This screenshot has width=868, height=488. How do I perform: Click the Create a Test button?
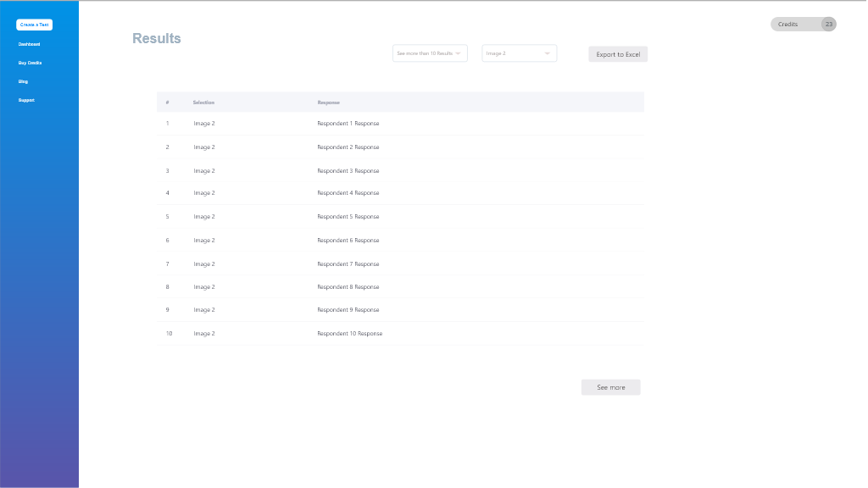click(x=34, y=25)
